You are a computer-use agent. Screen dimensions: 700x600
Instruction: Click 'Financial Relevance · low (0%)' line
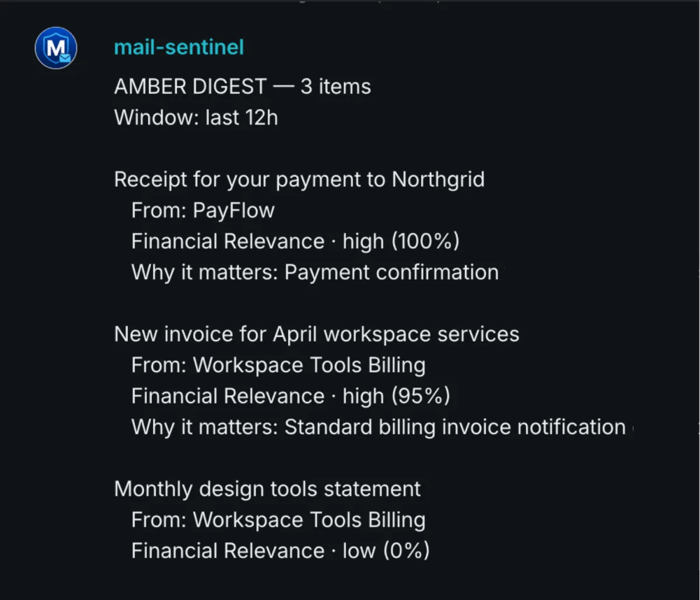(x=280, y=551)
